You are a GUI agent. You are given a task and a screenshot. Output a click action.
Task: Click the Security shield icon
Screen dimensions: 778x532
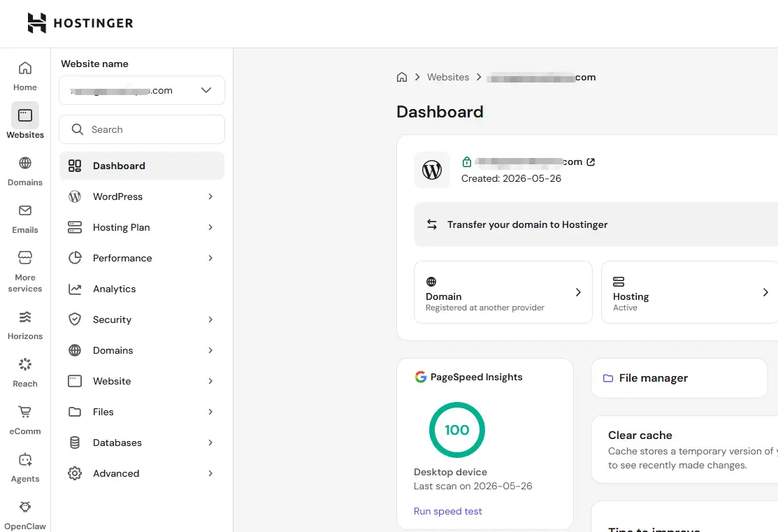click(75, 319)
